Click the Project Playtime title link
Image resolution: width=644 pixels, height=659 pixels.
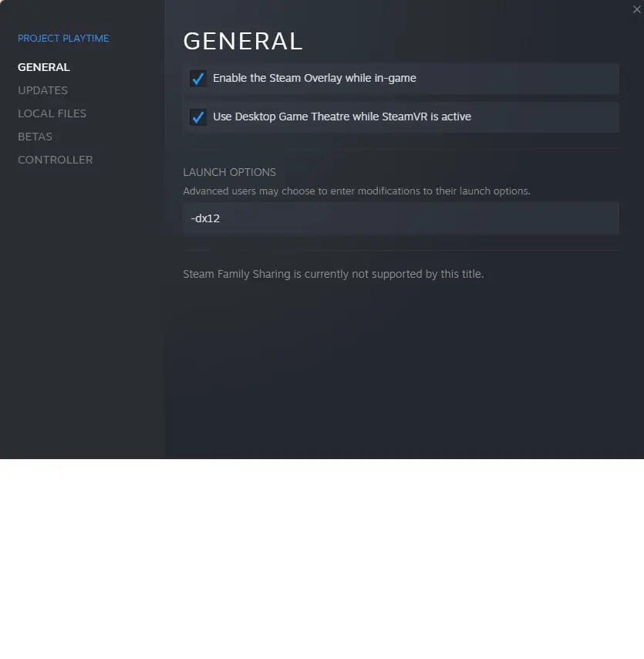(x=63, y=39)
